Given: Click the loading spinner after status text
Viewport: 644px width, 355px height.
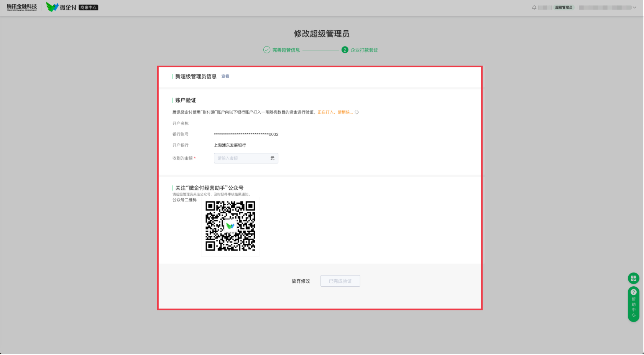Looking at the screenshot, I should [x=356, y=112].
